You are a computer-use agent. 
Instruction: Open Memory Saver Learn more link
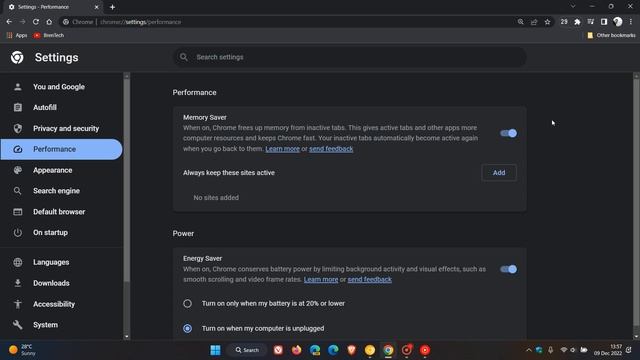pyautogui.click(x=282, y=149)
